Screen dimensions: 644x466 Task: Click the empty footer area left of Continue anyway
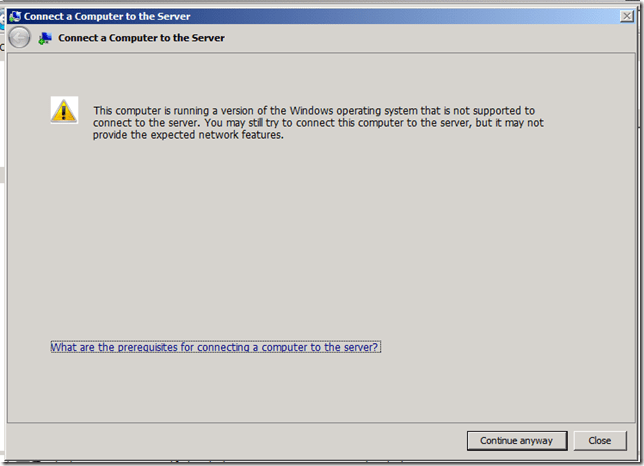tap(250, 440)
